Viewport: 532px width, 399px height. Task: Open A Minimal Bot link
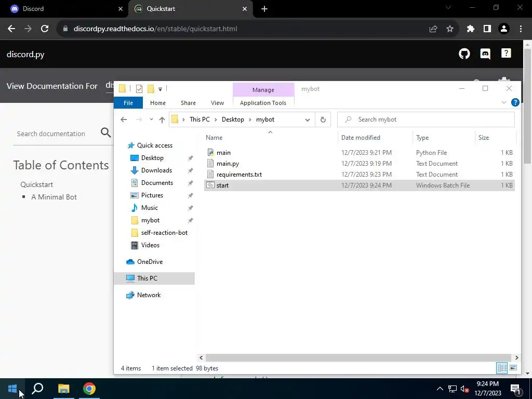point(54,197)
